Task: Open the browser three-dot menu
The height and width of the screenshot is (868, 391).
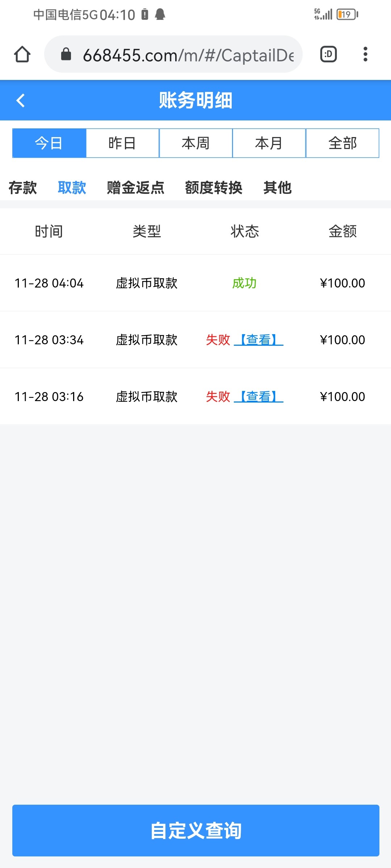Action: click(x=365, y=55)
